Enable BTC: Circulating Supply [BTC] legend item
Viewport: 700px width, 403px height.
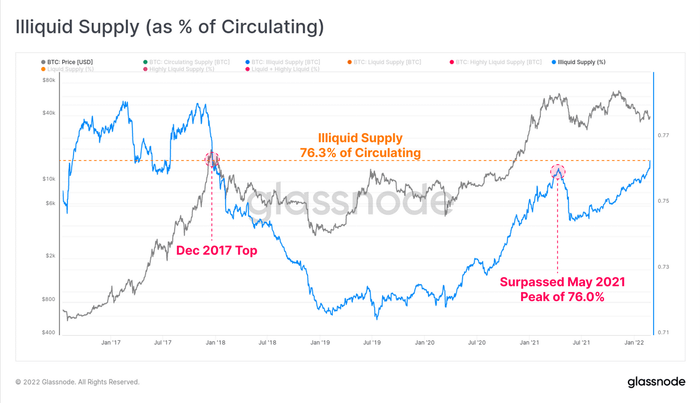click(x=187, y=62)
